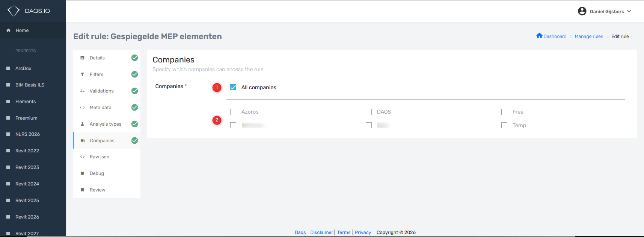Click the Companies building icon in step list
Screen dimensions: 644x237
pos(83,141)
